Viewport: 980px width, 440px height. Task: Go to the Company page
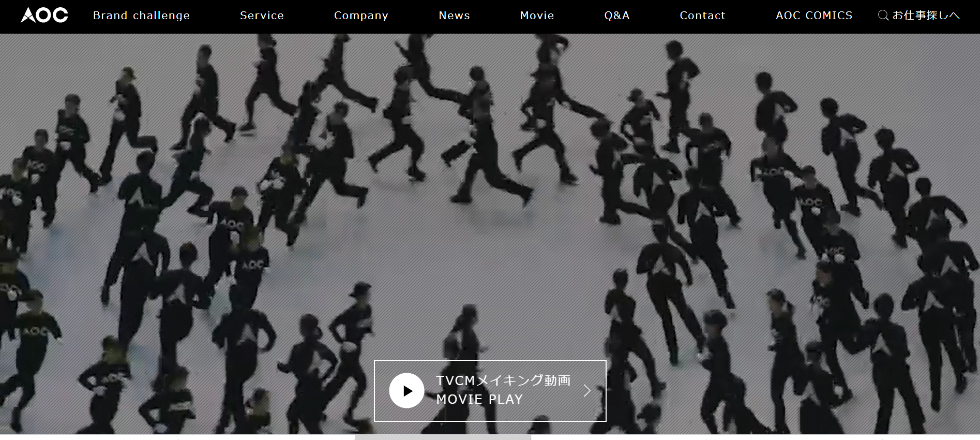(x=361, y=16)
